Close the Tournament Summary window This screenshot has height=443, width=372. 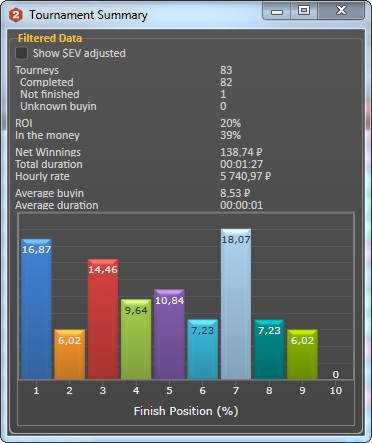341,11
